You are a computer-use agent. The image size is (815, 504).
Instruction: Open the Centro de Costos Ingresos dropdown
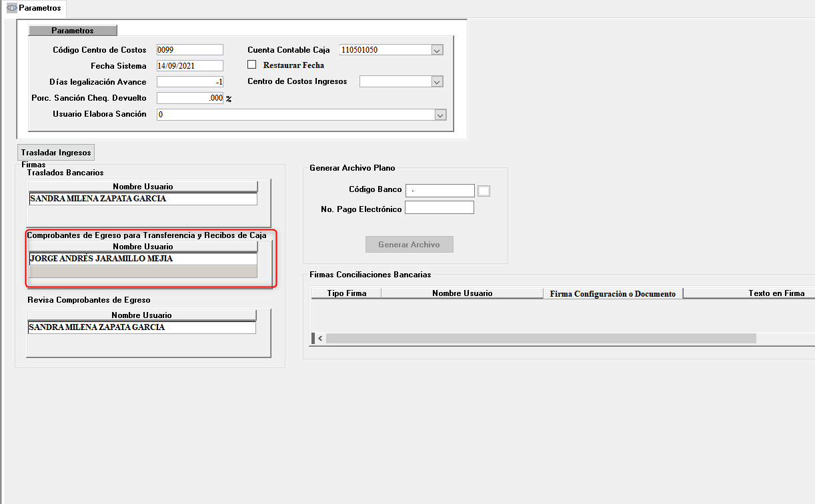pos(437,81)
